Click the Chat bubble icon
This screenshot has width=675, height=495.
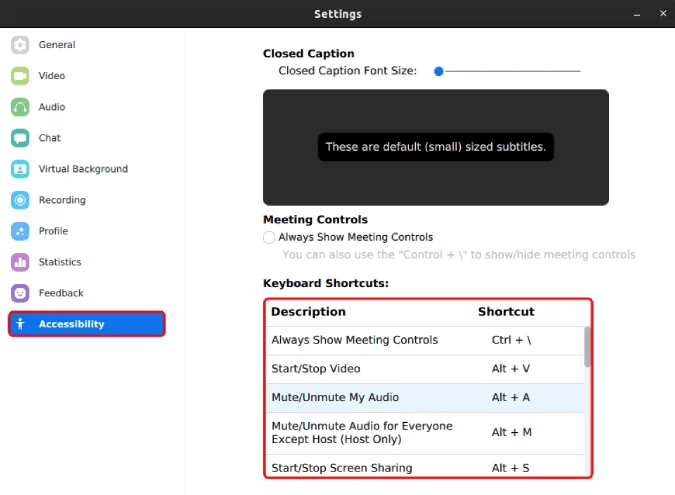click(20, 138)
